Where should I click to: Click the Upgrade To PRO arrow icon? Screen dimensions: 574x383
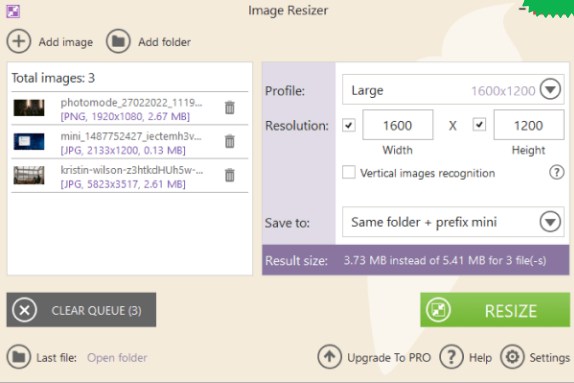[x=329, y=357]
